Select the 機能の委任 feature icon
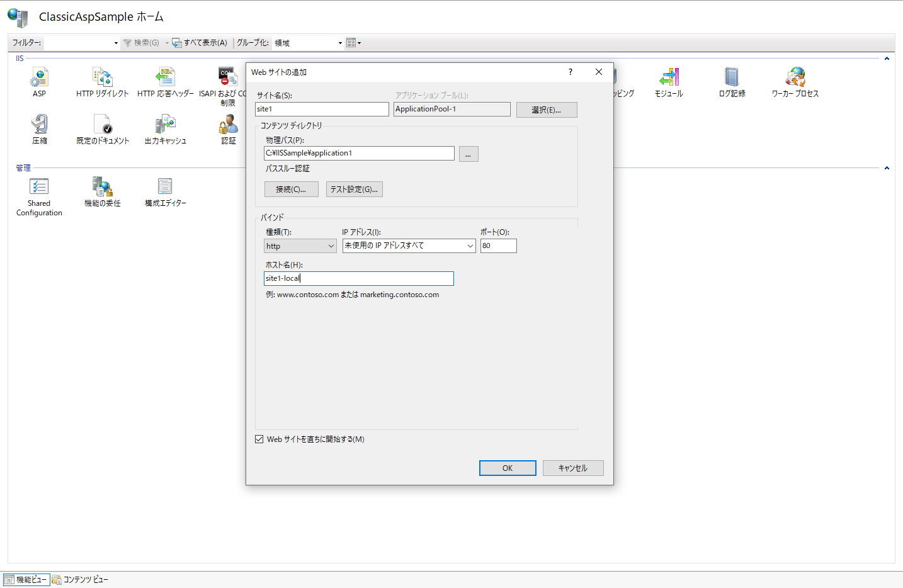903x588 pixels. coord(103,192)
